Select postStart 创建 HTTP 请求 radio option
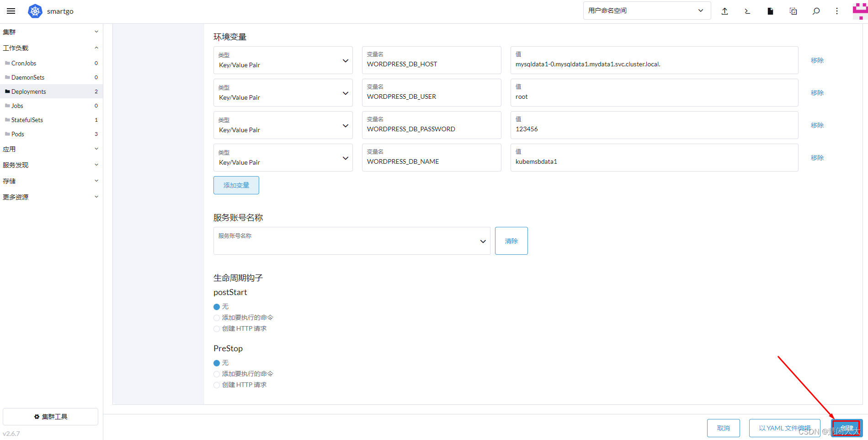 point(217,329)
